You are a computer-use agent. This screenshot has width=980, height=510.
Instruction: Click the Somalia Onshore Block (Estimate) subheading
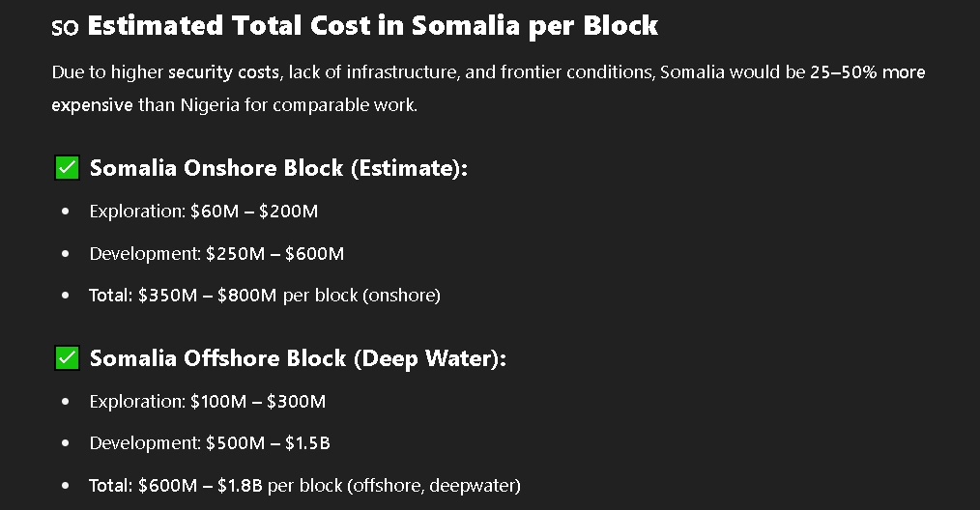[278, 168]
